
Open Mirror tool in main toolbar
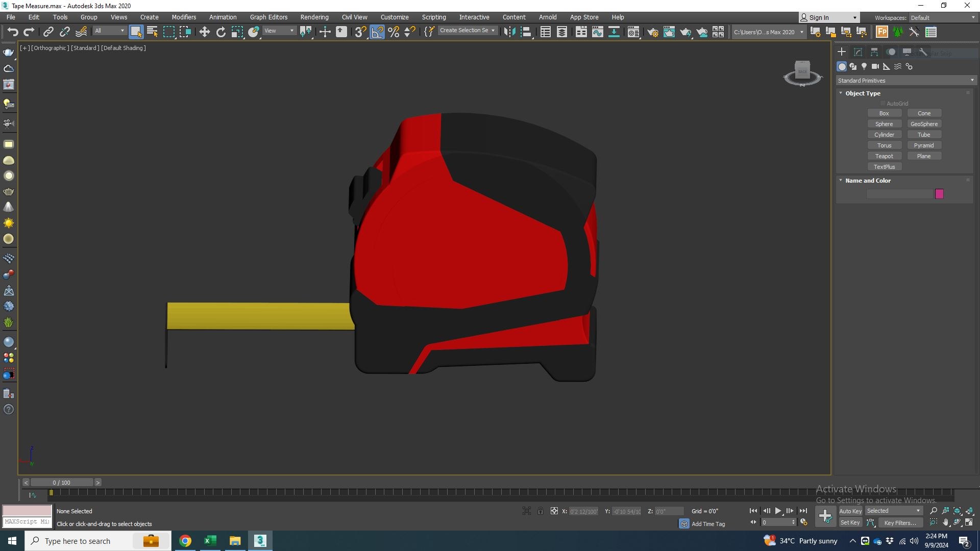tap(509, 32)
